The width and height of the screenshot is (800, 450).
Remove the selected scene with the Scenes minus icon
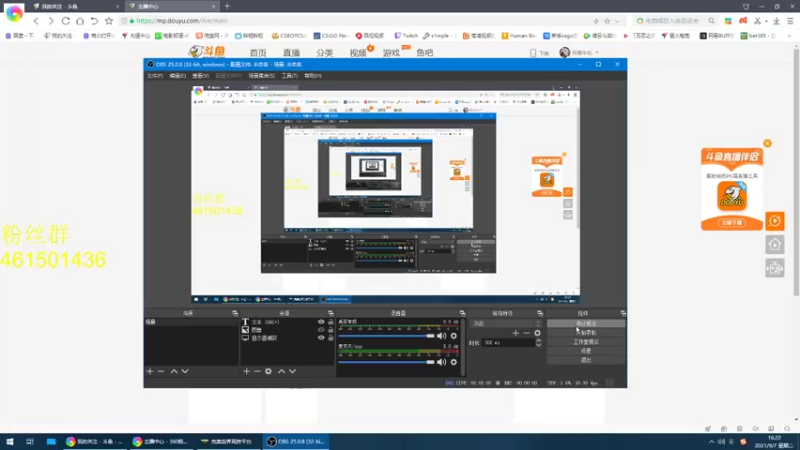(161, 371)
